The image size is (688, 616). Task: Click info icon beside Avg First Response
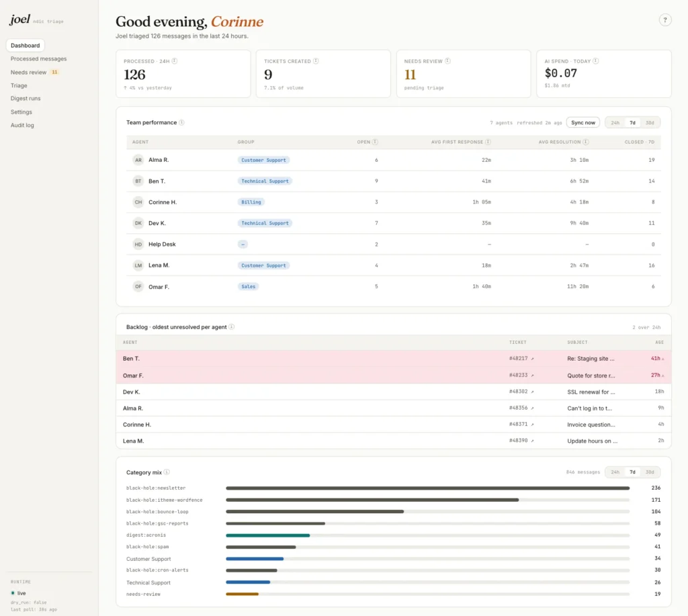(x=488, y=142)
